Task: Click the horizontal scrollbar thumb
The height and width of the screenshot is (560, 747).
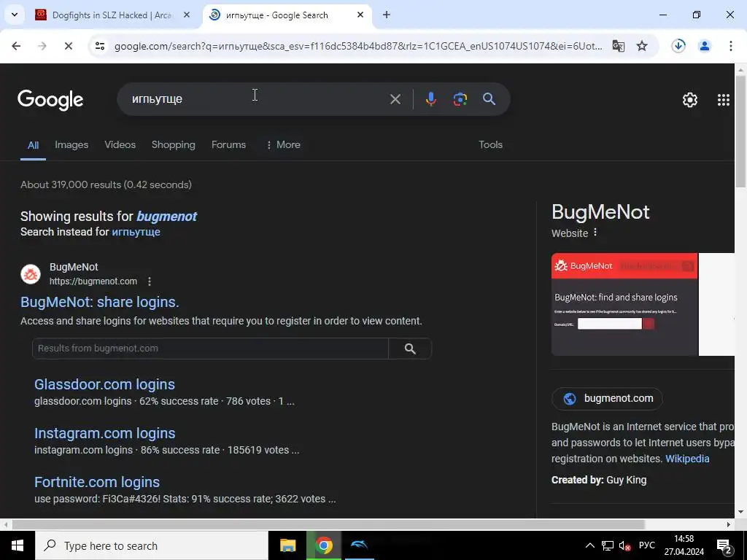Action: [x=328, y=524]
